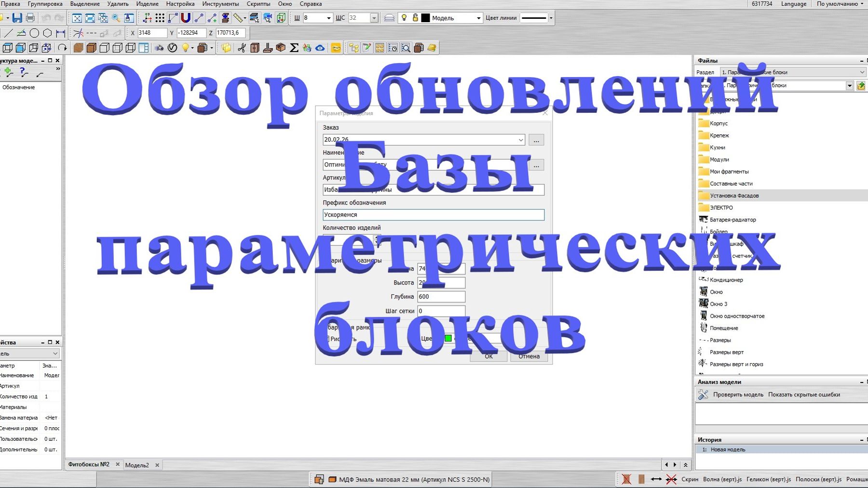Run the Волна (верт).js script button
The image size is (868, 488).
point(722,479)
